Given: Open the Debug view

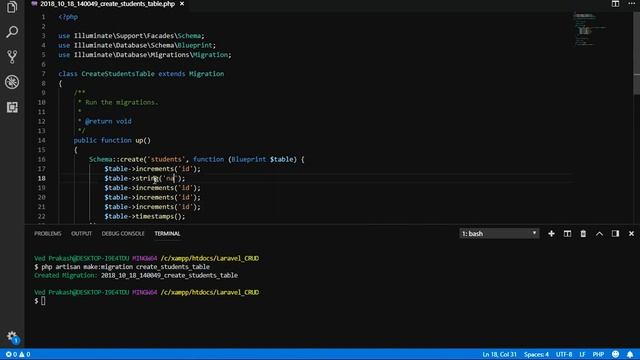Looking at the screenshot, I should pos(12,82).
